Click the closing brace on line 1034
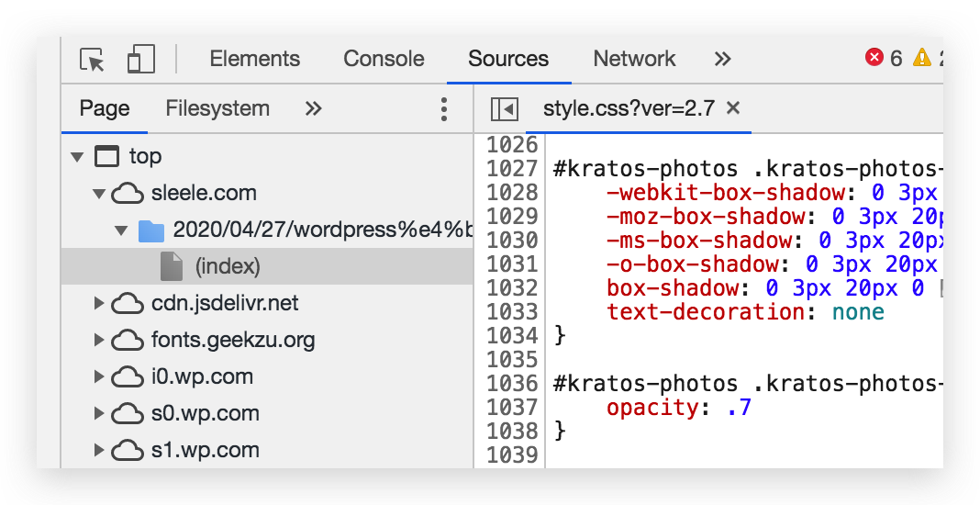Image resolution: width=980 pixels, height=505 pixels. [560, 336]
